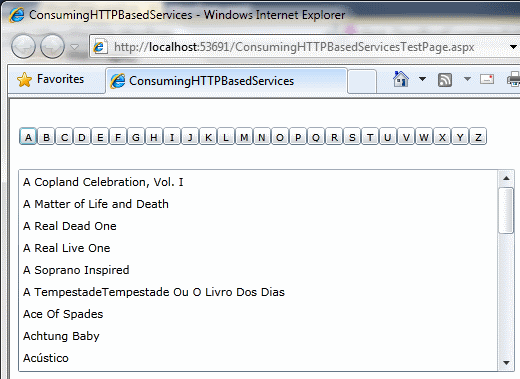The width and height of the screenshot is (520, 379).
Task: Select letter V filter button
Action: point(406,137)
